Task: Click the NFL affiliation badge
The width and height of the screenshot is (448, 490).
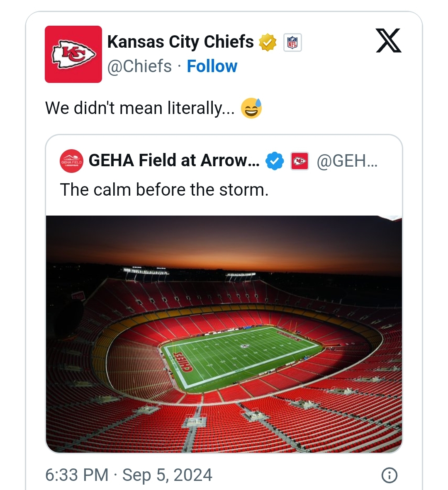Action: point(292,42)
